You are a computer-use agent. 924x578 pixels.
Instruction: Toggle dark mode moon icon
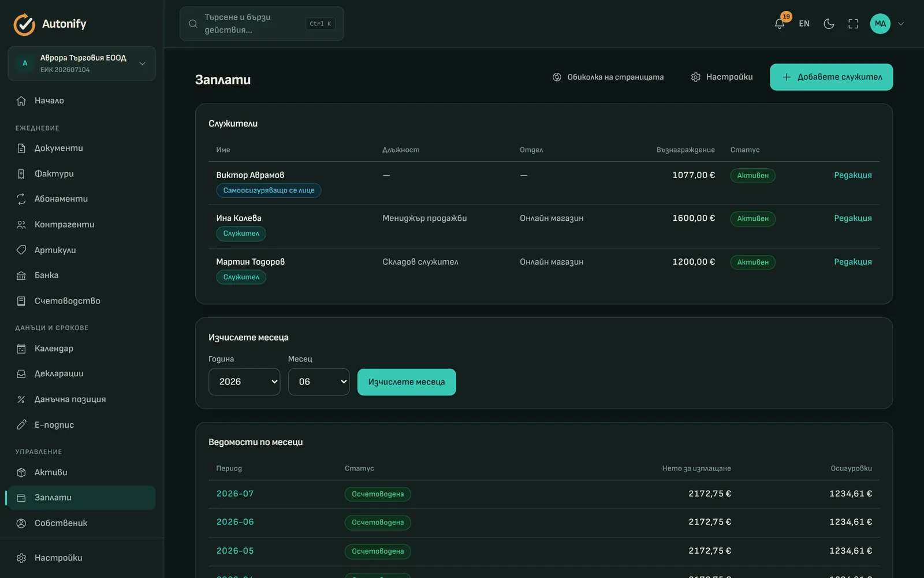pos(829,24)
